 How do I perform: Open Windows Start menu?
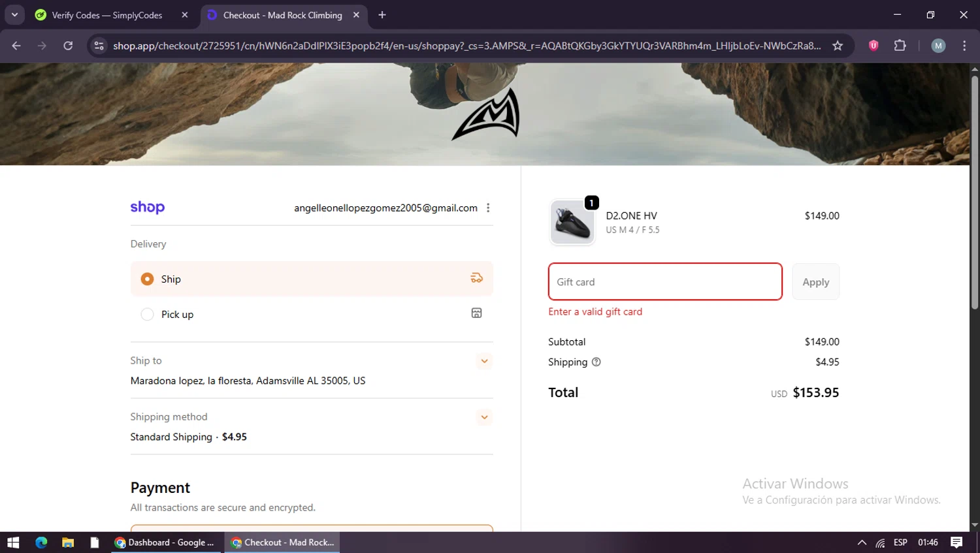[13, 543]
